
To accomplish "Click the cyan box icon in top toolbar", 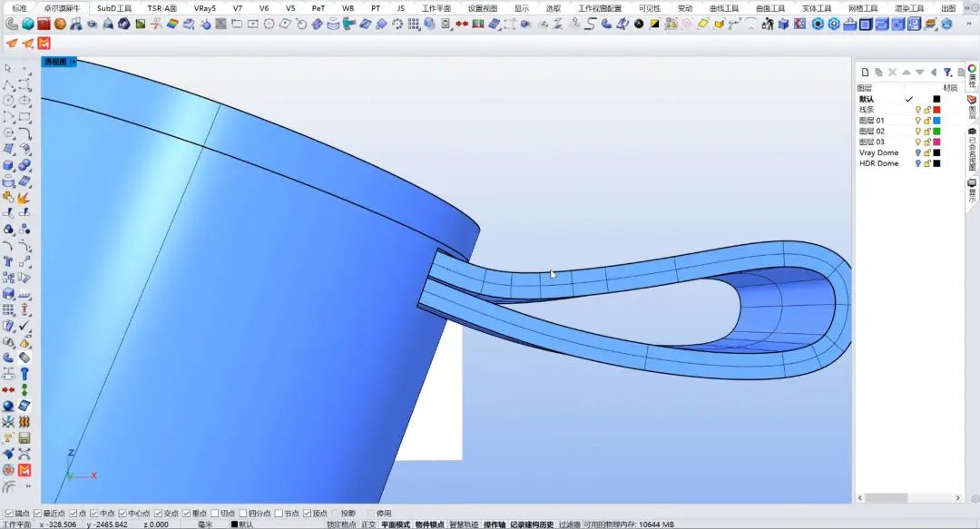I will point(28,24).
